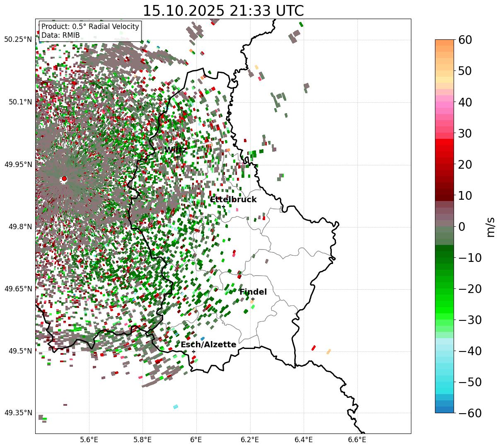
Task: Select the Esch/Alzette city label
Action: (x=208, y=345)
